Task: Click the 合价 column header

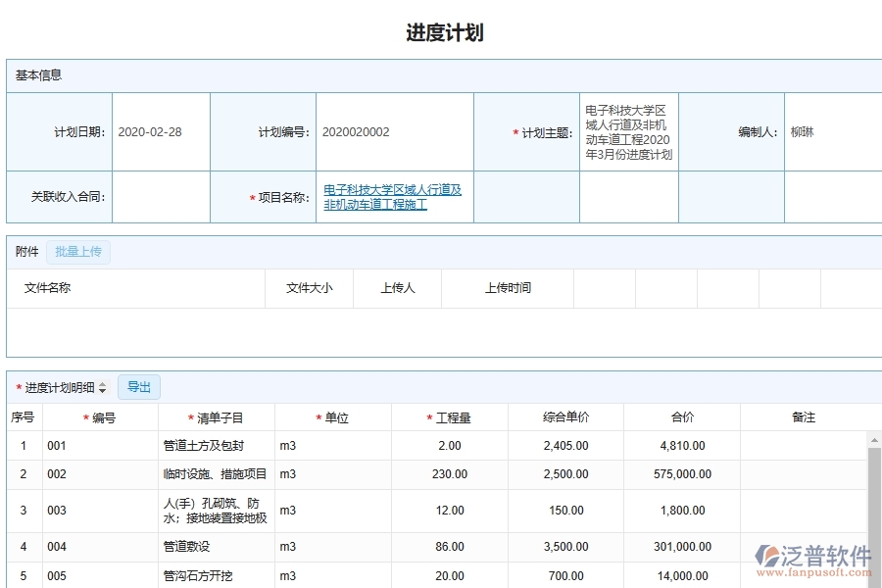Action: coord(683,416)
